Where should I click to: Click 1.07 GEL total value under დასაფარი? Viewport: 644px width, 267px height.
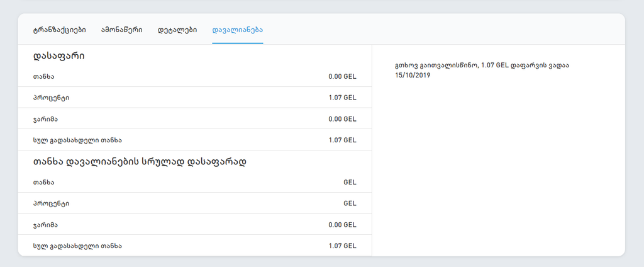coord(342,140)
